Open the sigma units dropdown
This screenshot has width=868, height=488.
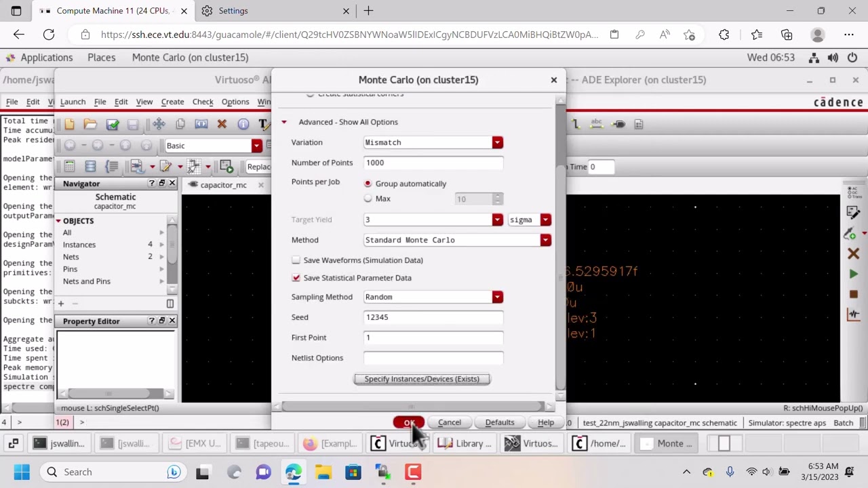click(545, 220)
